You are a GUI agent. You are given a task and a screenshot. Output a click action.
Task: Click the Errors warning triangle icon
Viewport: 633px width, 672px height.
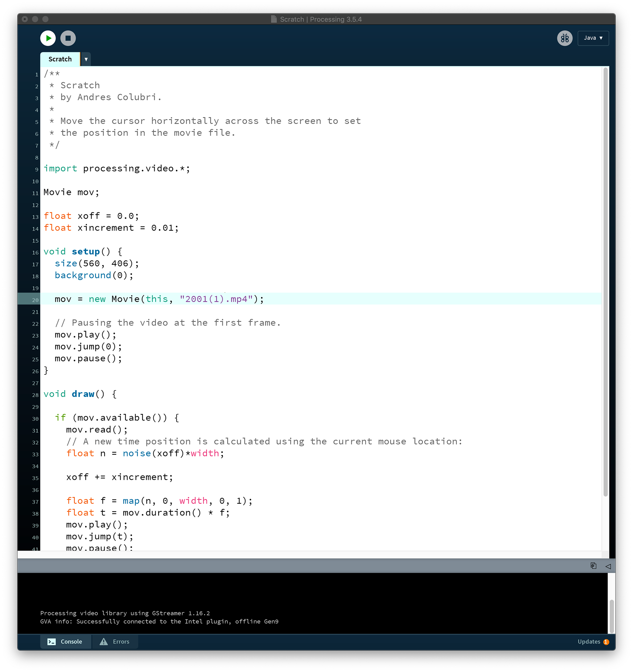coord(104,641)
